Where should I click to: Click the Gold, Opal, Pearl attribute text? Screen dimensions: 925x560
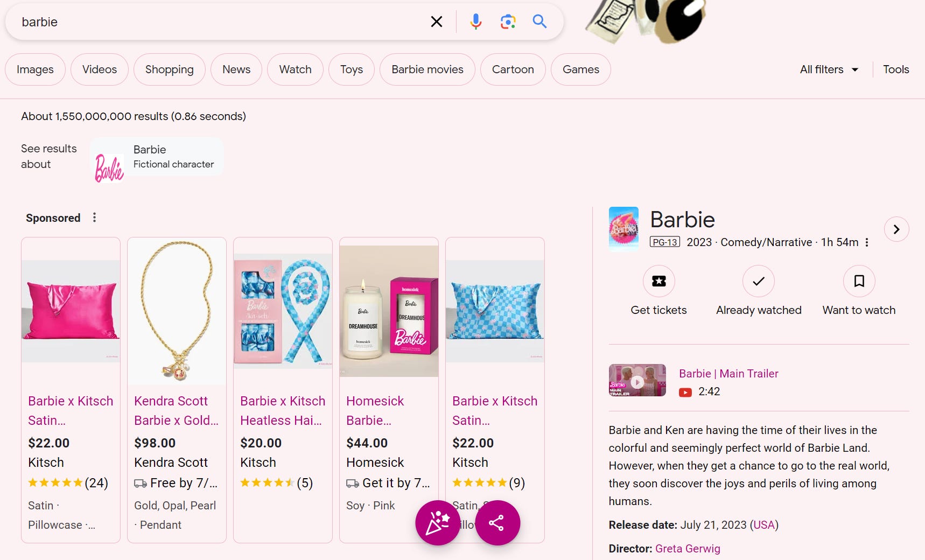[175, 506]
